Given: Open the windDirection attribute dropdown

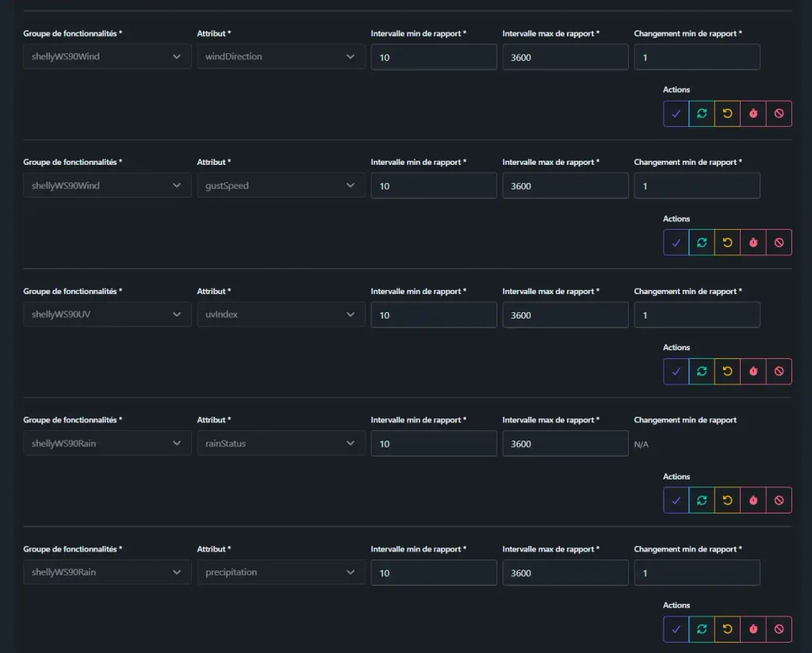Looking at the screenshot, I should [281, 56].
